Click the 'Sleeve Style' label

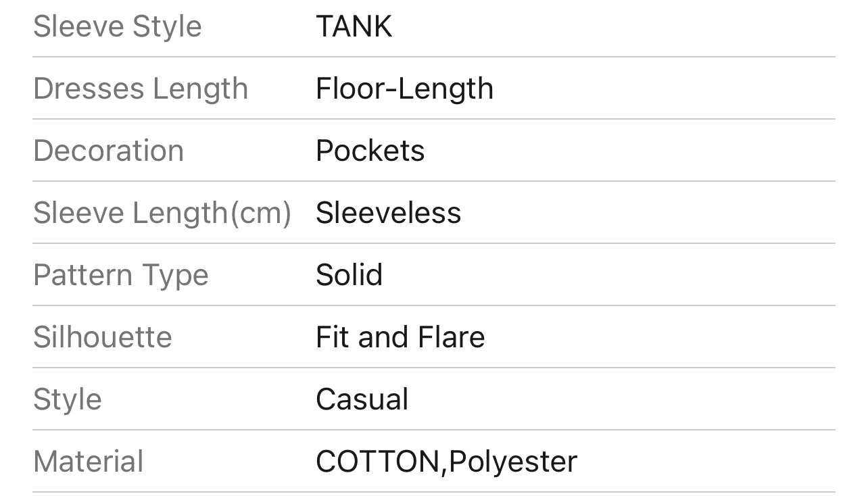pos(117,27)
